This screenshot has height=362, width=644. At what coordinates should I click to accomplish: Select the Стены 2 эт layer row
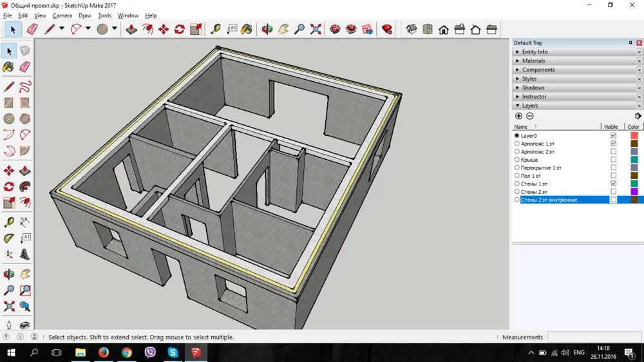click(x=535, y=192)
